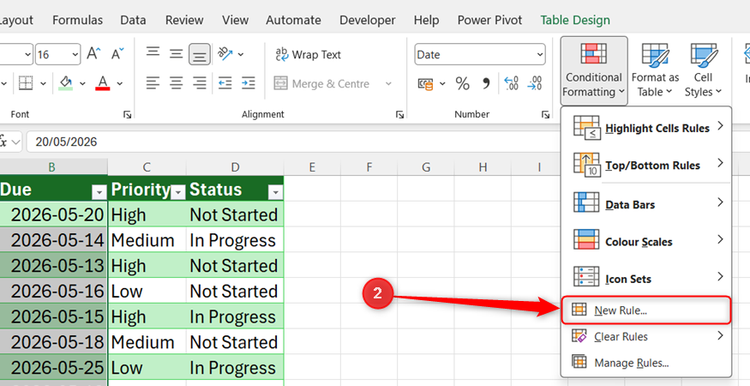Image resolution: width=750 pixels, height=386 pixels.
Task: Toggle the Bottom Align button
Action: click(199, 54)
